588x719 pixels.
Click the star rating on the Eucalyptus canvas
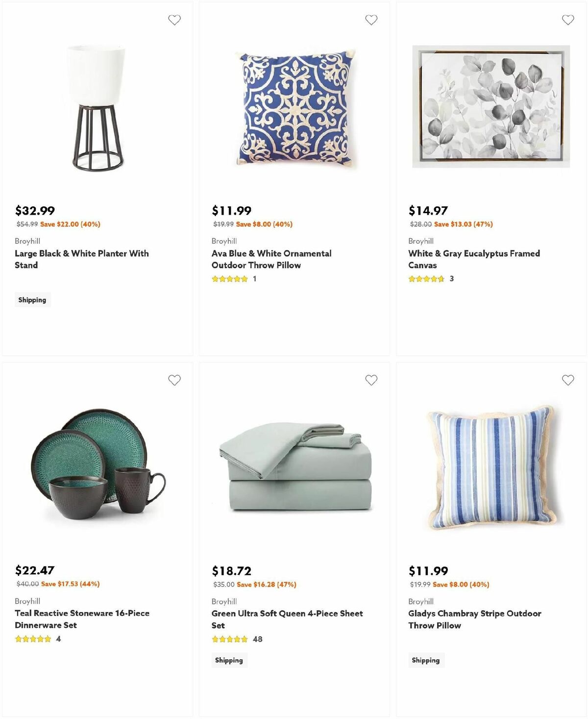click(426, 278)
